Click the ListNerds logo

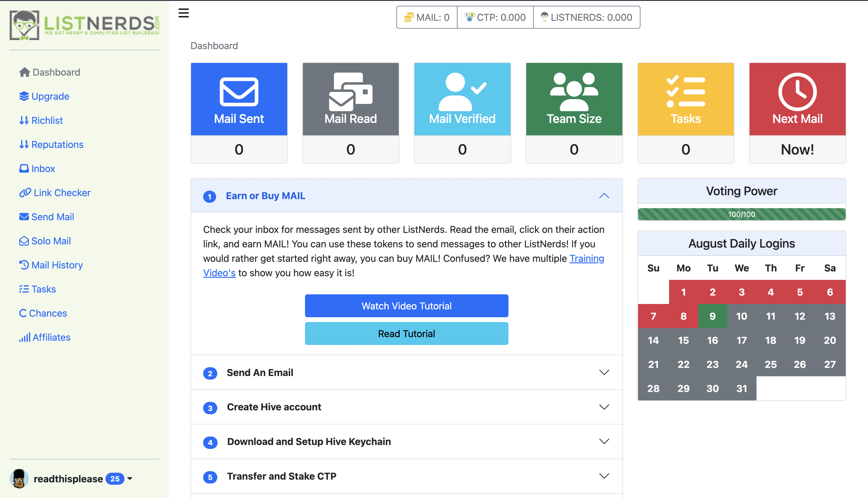point(84,25)
